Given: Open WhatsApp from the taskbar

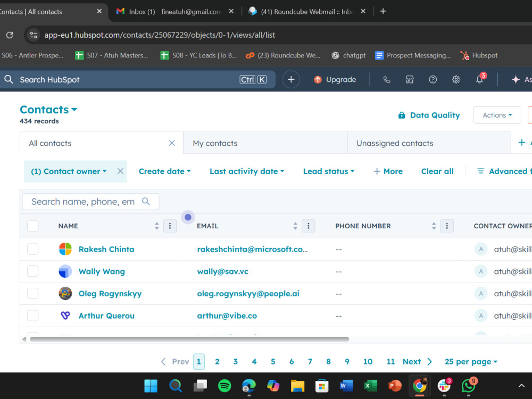Looking at the screenshot, I should (x=469, y=385).
